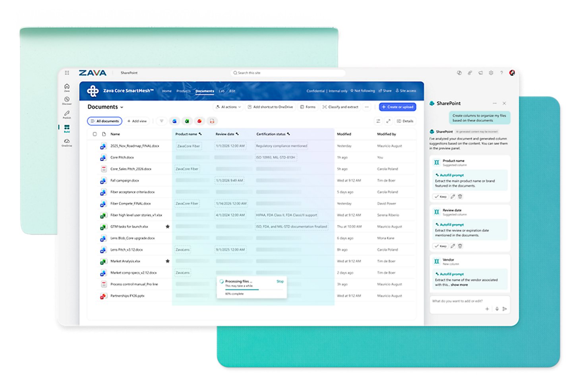
Task: Send the chat message arrow
Action: point(505,309)
